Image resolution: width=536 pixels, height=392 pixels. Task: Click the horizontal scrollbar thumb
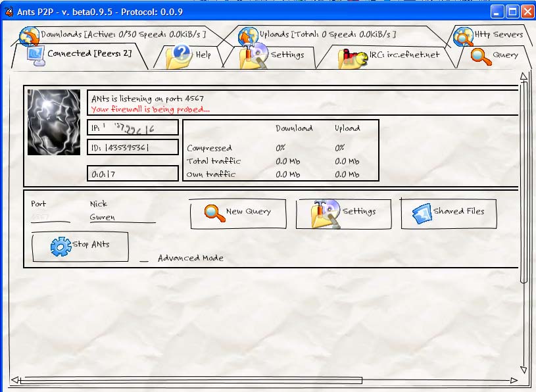191,380
